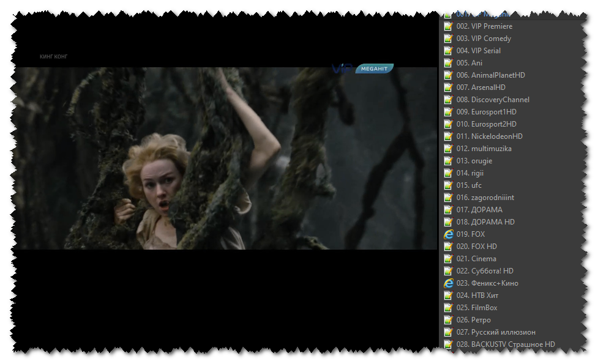Select channel 022. Суббота! HD
Image resolution: width=598 pixels, height=364 pixels.
point(485,271)
